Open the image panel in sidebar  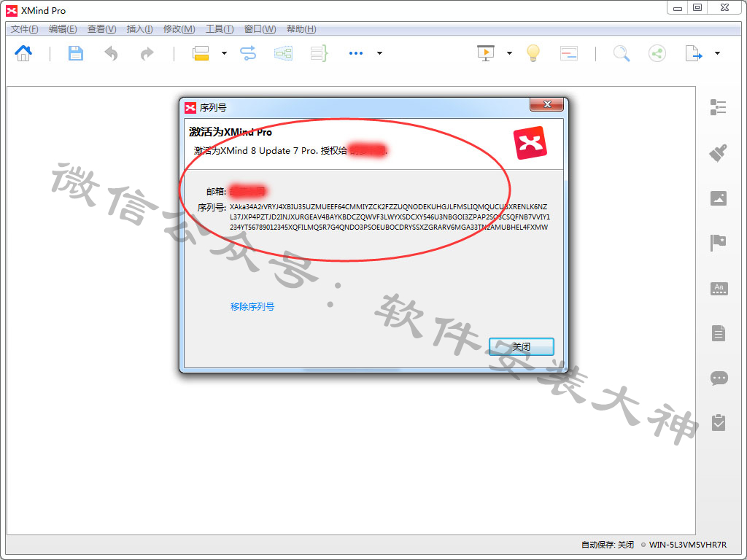(719, 198)
